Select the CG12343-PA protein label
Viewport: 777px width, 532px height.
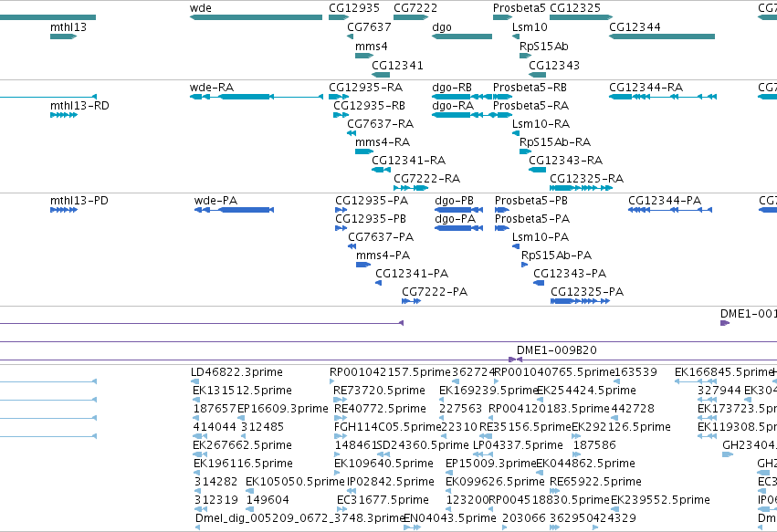570,274
